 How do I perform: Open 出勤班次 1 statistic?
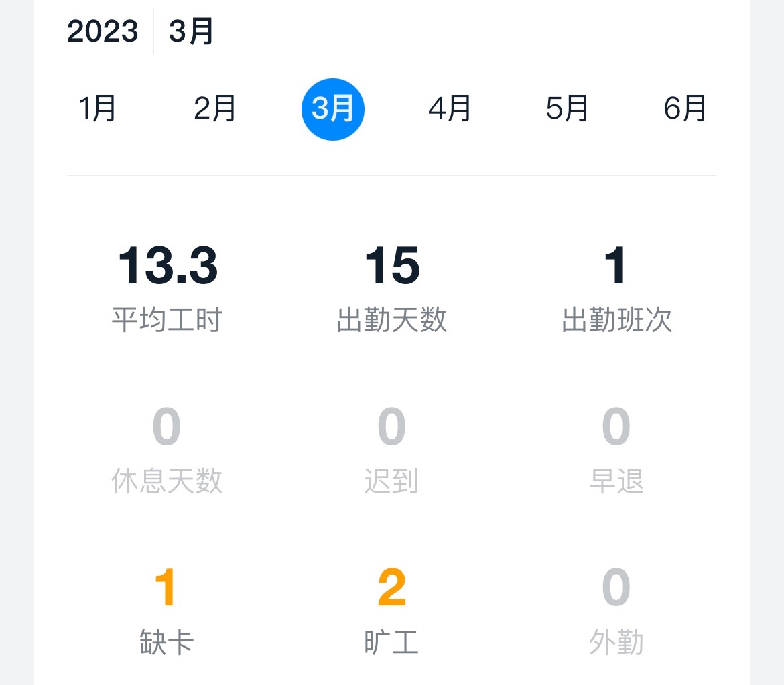616,289
